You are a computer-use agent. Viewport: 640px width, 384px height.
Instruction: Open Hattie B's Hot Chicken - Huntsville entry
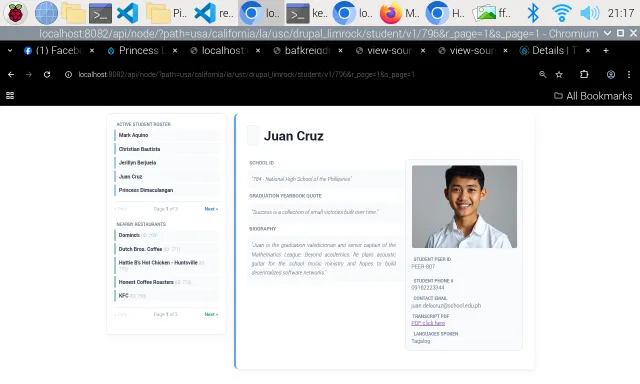pyautogui.click(x=167, y=265)
